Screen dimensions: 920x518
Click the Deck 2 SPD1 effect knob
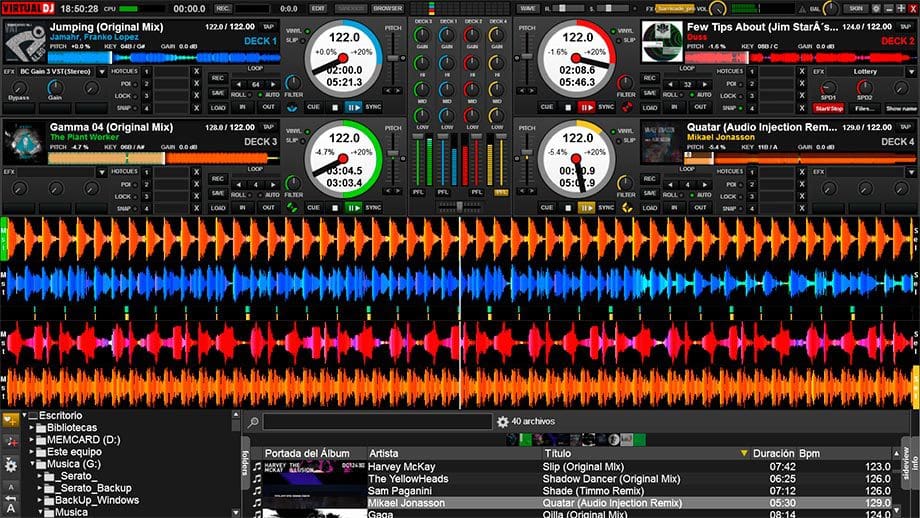click(828, 87)
